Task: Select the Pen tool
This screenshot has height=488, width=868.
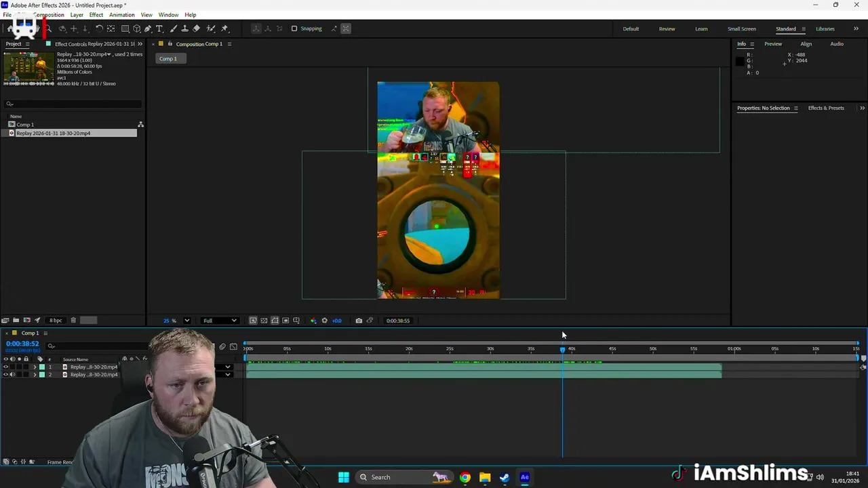Action: (148, 28)
